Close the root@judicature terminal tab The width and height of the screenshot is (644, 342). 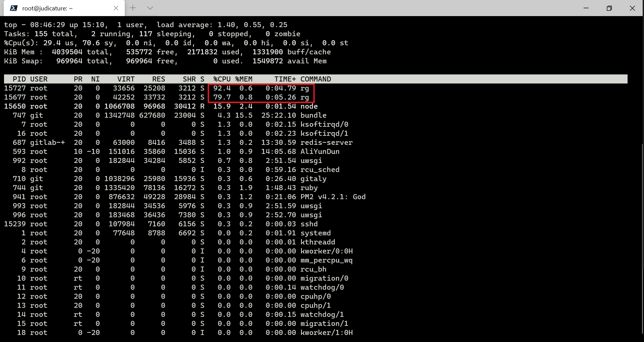116,8
